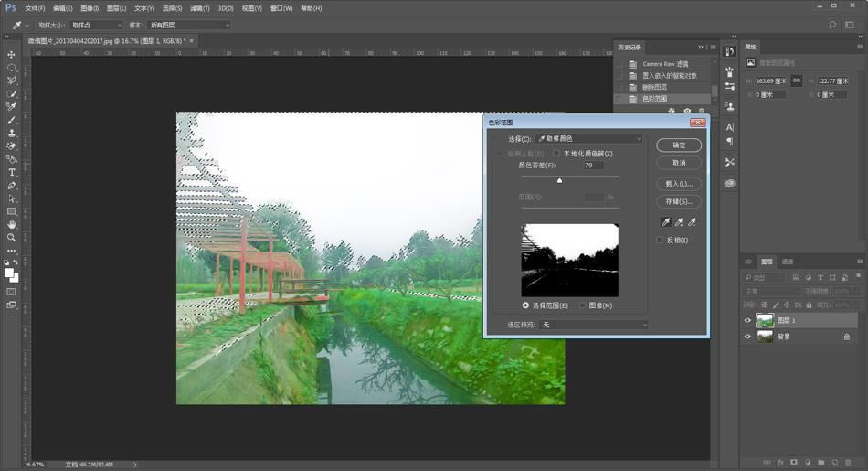Hide the 图层 1 layer eye icon
This screenshot has width=868, height=471.
click(747, 320)
